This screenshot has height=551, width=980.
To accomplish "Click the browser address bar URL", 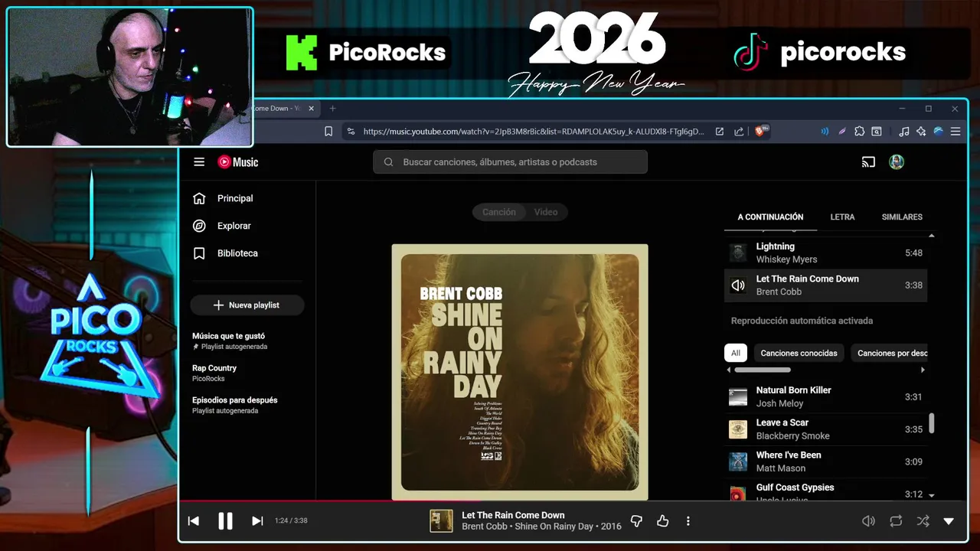I will 534,132.
